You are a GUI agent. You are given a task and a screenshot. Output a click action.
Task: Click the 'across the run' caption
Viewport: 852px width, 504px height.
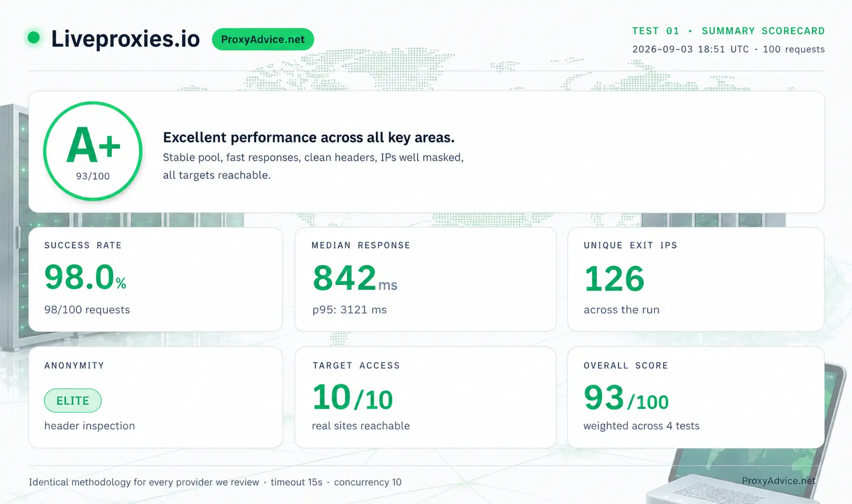(x=621, y=310)
